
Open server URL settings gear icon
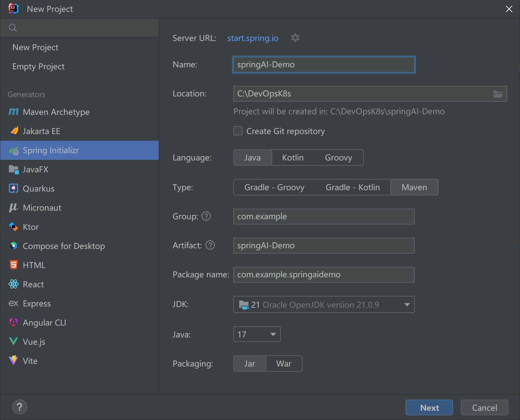295,38
